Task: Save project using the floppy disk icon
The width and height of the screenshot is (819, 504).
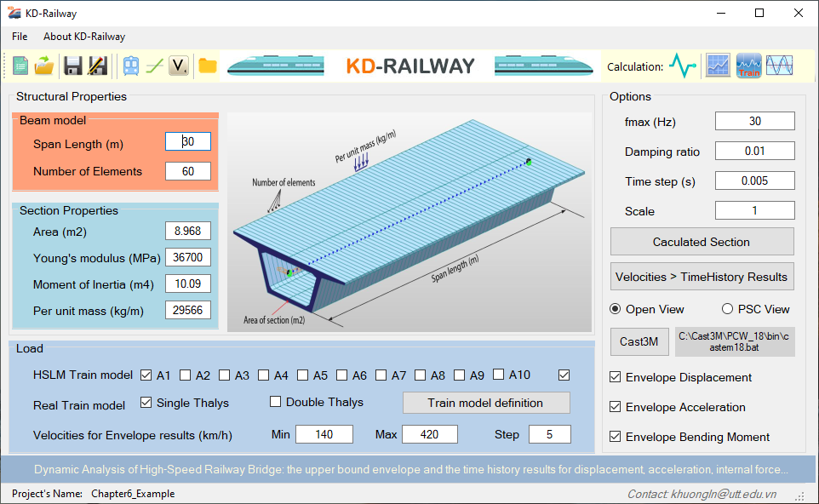Action: tap(73, 66)
